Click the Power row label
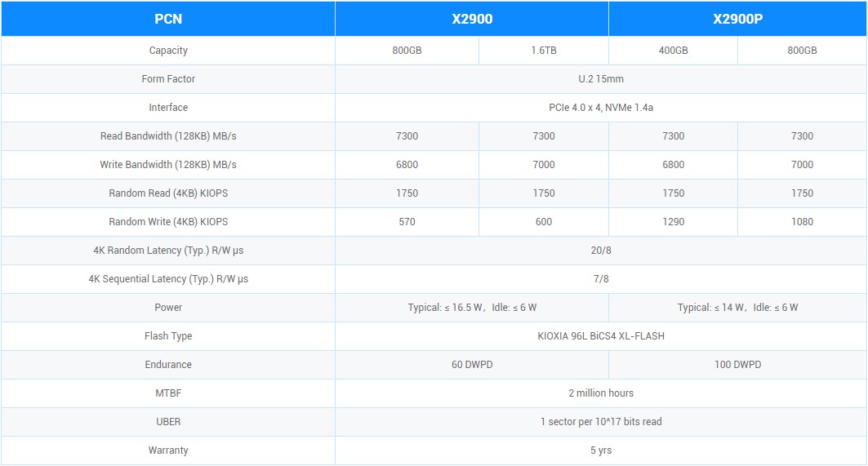The height and width of the screenshot is (466, 868). [x=168, y=308]
